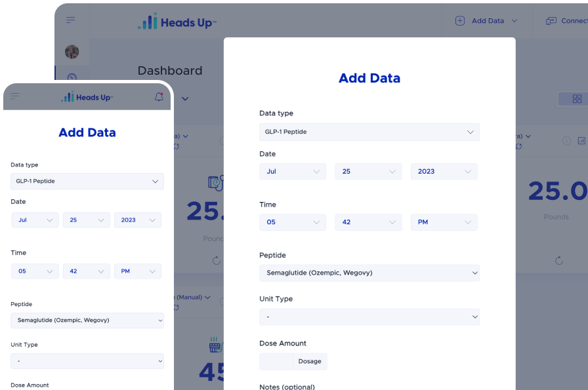Click the Notes (optional) label in desktop dialog

[287, 387]
